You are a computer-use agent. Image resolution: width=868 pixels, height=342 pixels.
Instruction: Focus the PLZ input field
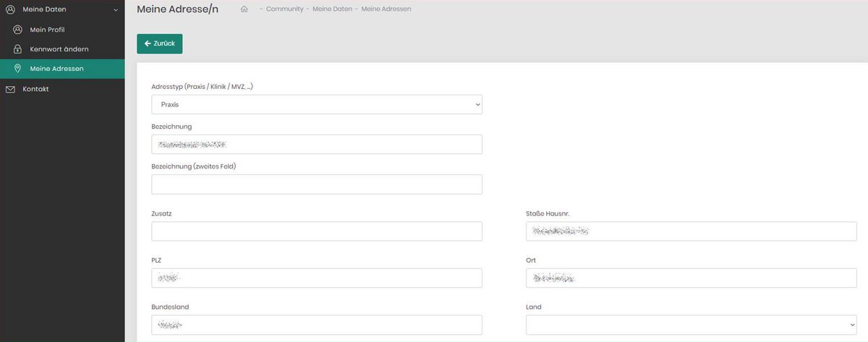click(x=317, y=278)
